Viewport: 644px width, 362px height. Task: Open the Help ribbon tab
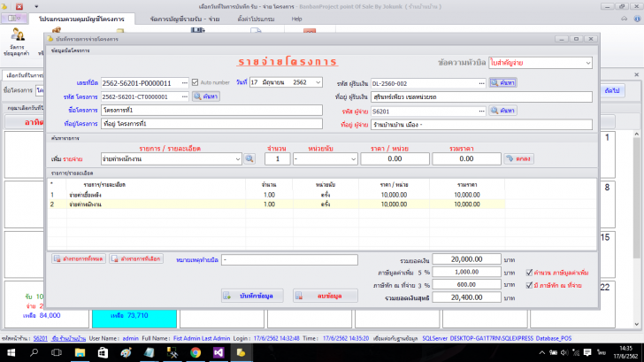point(296,19)
